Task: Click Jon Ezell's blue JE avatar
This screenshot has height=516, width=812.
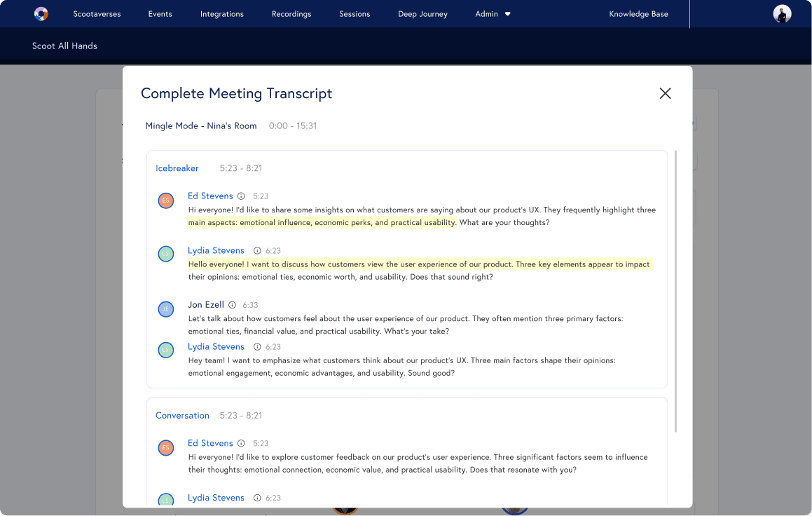Action: coord(165,309)
